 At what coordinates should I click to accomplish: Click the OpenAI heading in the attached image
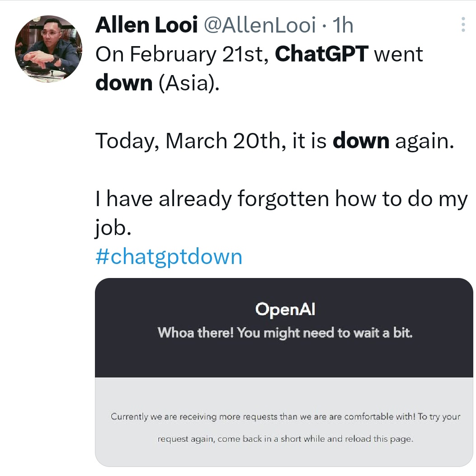(285, 310)
